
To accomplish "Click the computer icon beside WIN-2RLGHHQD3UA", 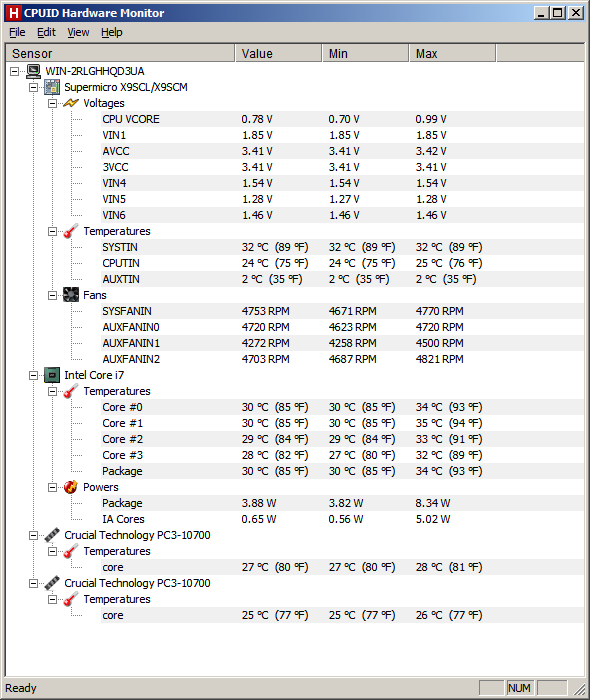I will tap(33, 71).
